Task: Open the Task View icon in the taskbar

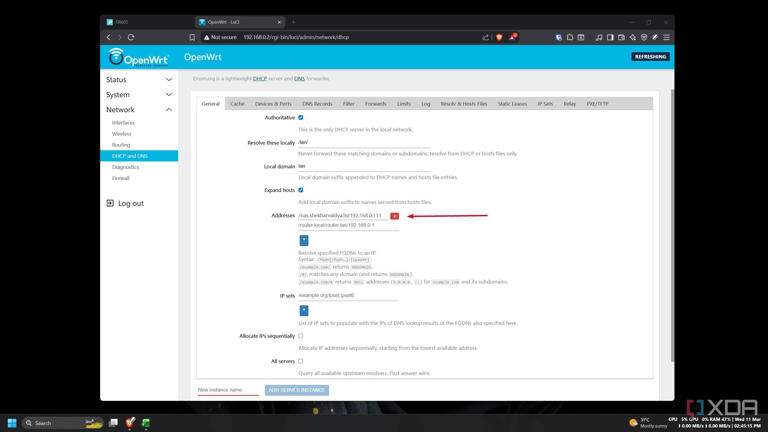Action: [x=113, y=423]
